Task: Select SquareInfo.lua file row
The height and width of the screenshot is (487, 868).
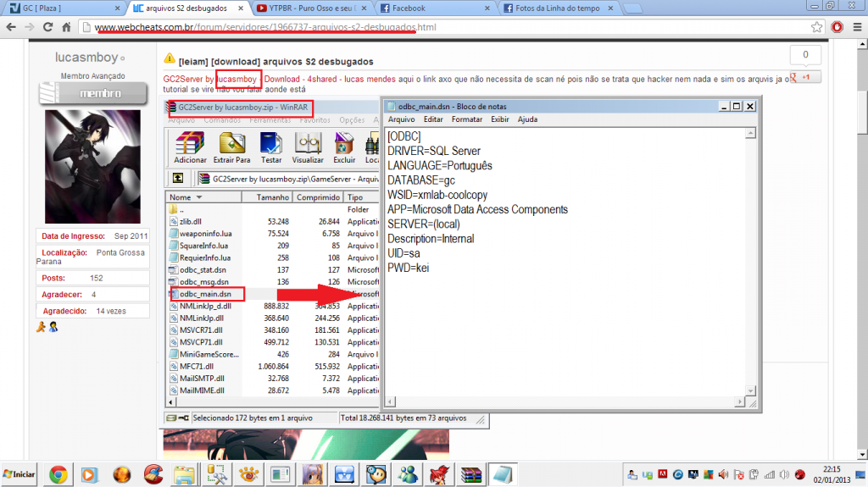Action: pos(272,246)
